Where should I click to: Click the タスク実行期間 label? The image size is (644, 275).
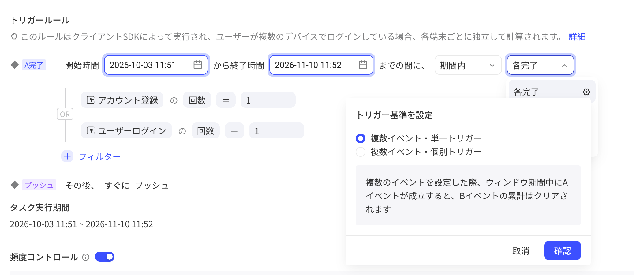40,207
